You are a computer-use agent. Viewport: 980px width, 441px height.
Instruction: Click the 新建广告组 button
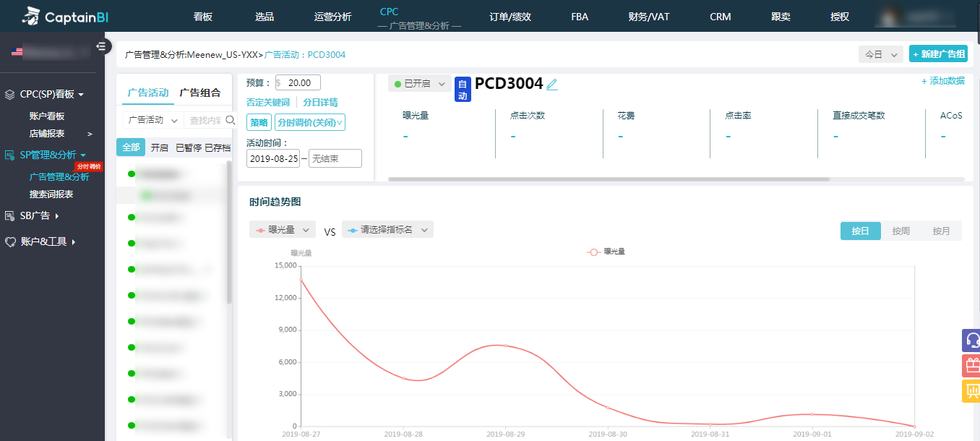click(x=938, y=54)
